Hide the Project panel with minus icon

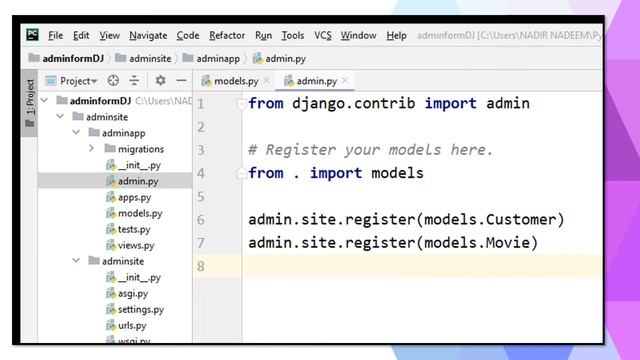182,80
